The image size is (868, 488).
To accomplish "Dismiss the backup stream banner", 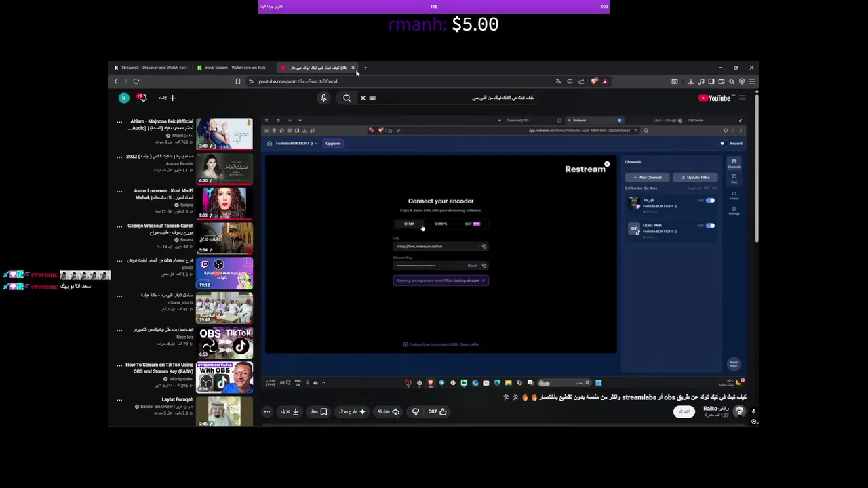I will tap(484, 281).
